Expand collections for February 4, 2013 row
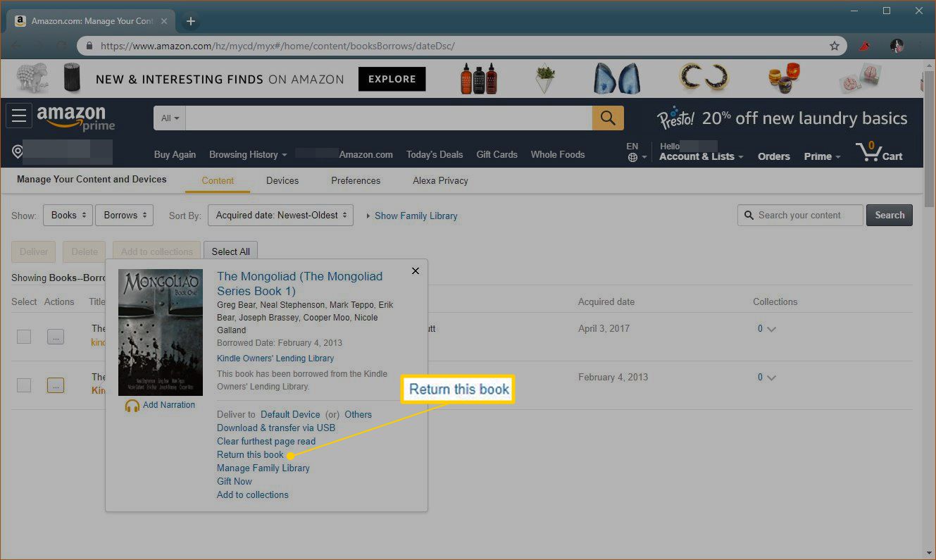936x560 pixels. [767, 378]
